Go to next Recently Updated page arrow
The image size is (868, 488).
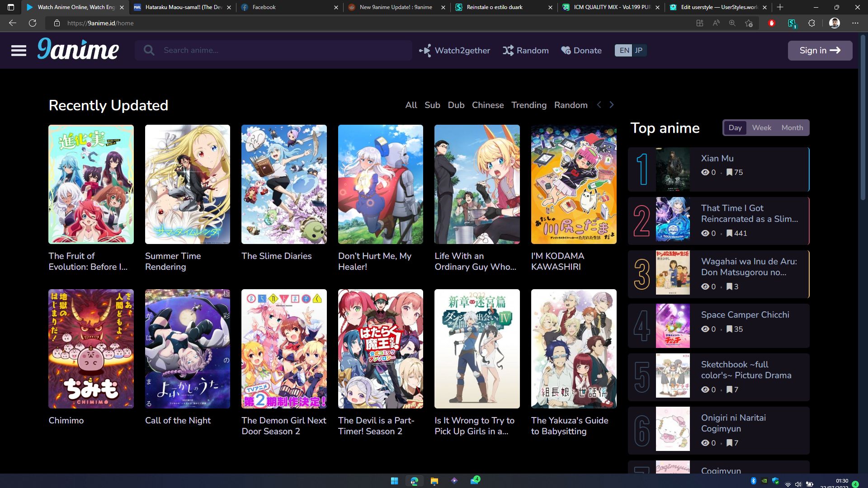point(611,105)
